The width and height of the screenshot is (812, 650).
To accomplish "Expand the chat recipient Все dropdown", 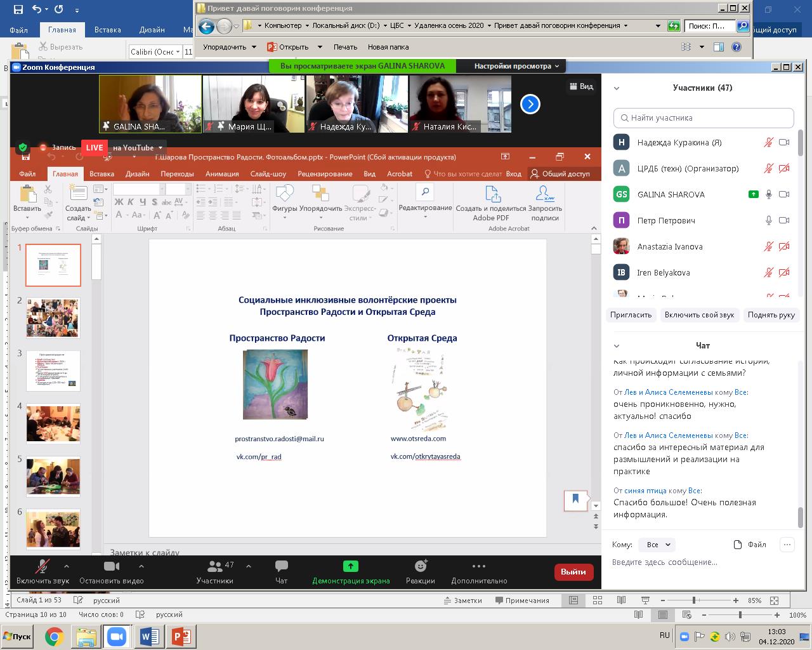I will click(657, 545).
